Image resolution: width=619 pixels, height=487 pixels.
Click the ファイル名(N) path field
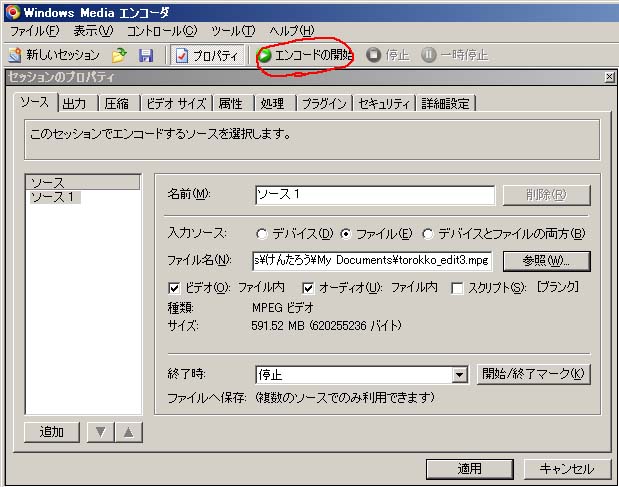pos(372,261)
